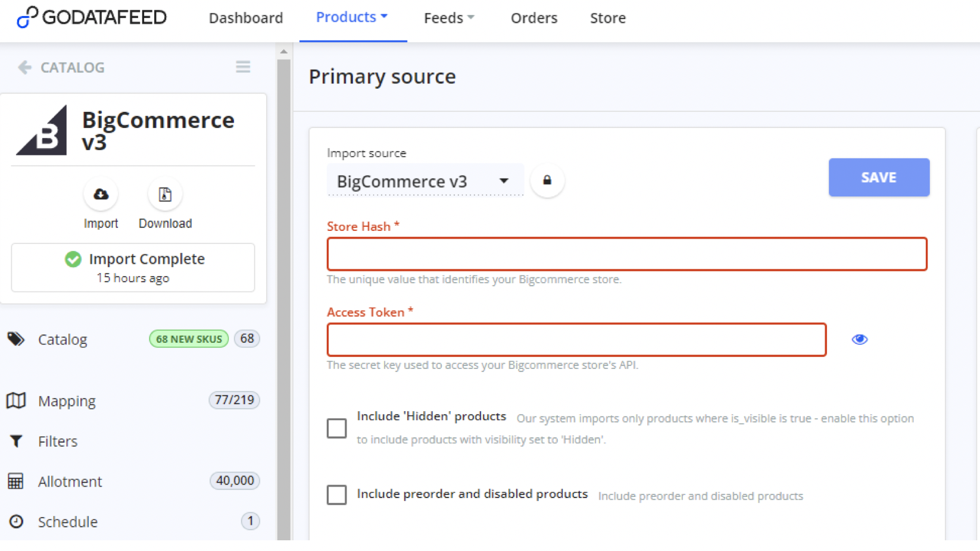Click the Schedule clock icon
Screen dimensions: 980x551
pyautogui.click(x=16, y=521)
